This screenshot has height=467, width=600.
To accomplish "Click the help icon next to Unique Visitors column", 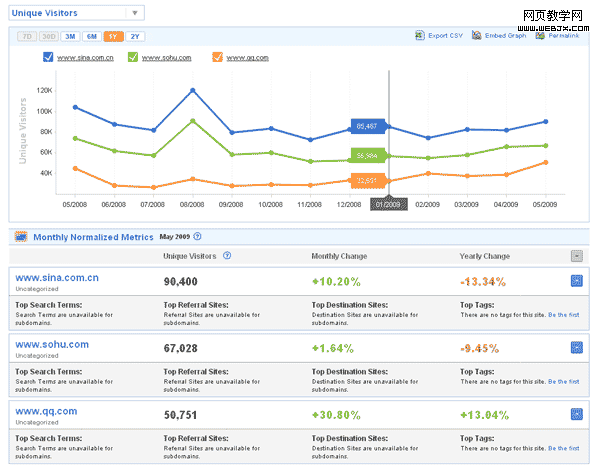I will pyautogui.click(x=227, y=256).
